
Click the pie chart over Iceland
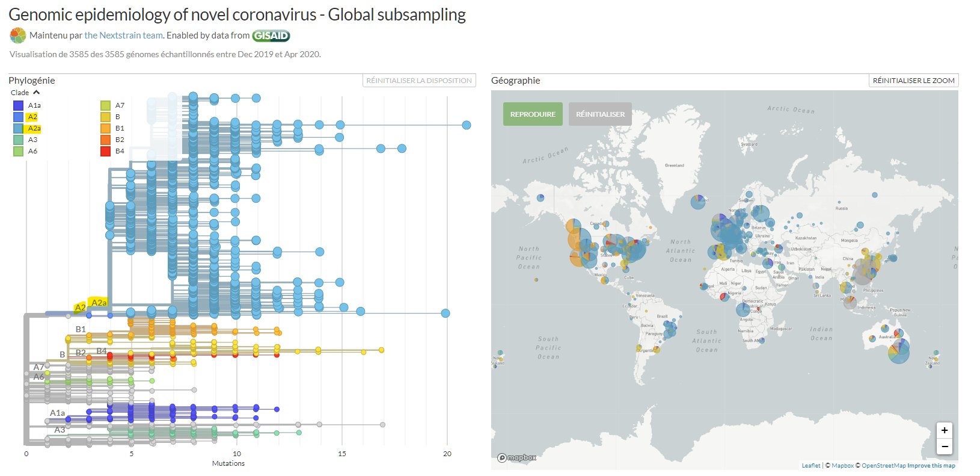[698, 202]
